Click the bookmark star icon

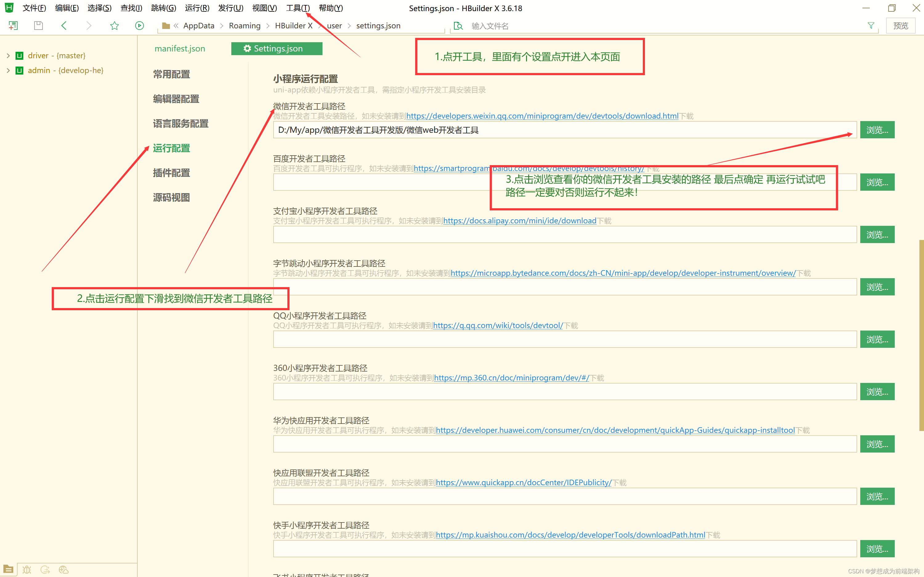coord(114,26)
